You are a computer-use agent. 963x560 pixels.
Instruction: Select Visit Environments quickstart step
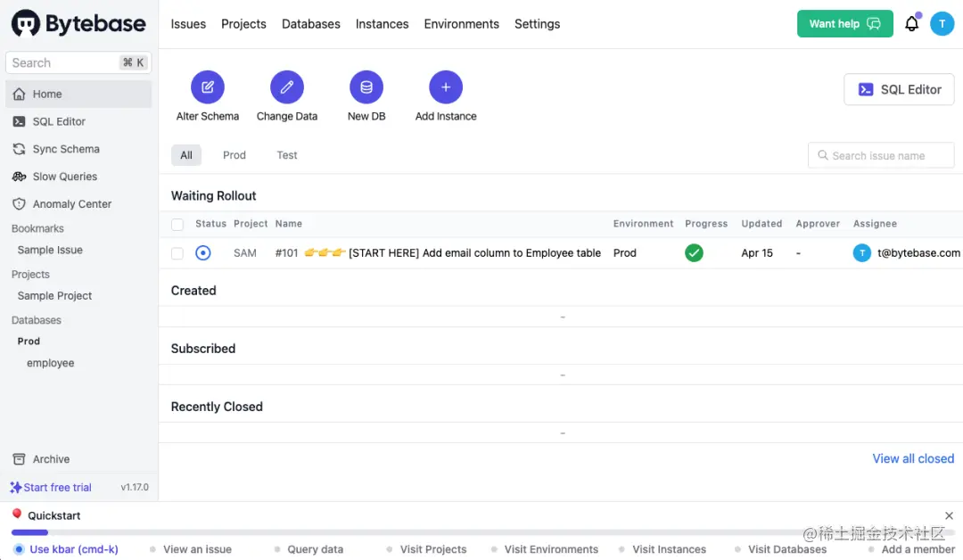pyautogui.click(x=544, y=549)
